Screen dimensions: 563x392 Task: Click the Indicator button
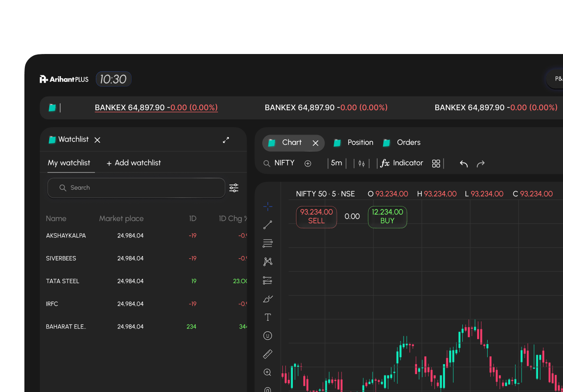pyautogui.click(x=408, y=163)
